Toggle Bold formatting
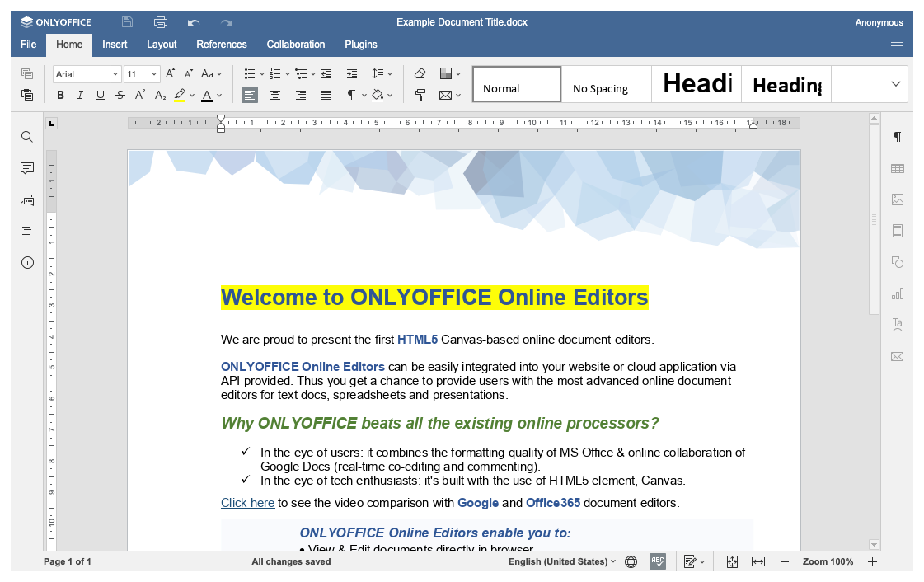 pyautogui.click(x=60, y=95)
